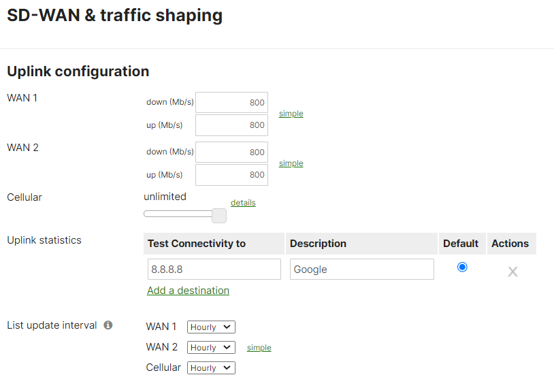Screen dimensions: 554x392
Task: Click WAN 2 up Mb/s input field
Action: click(x=231, y=175)
